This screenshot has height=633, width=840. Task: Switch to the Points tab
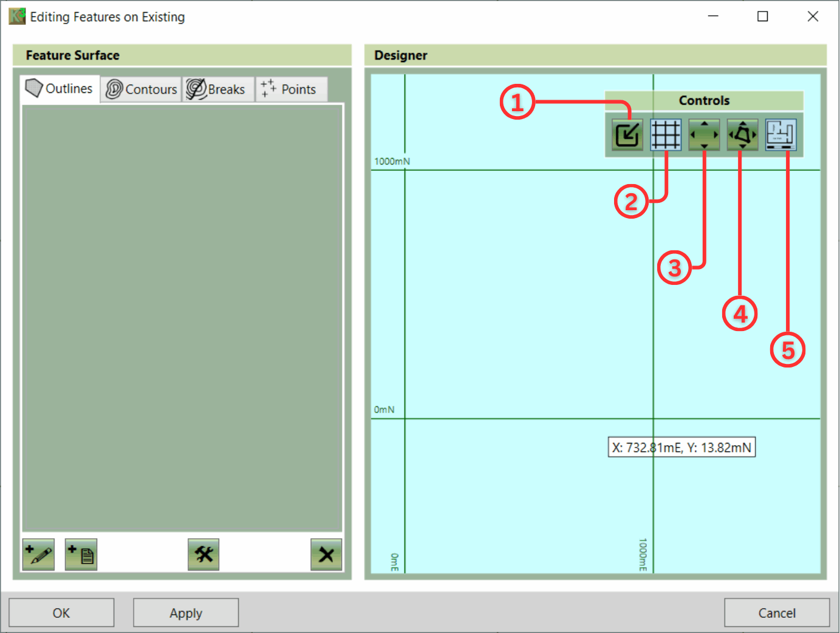292,89
